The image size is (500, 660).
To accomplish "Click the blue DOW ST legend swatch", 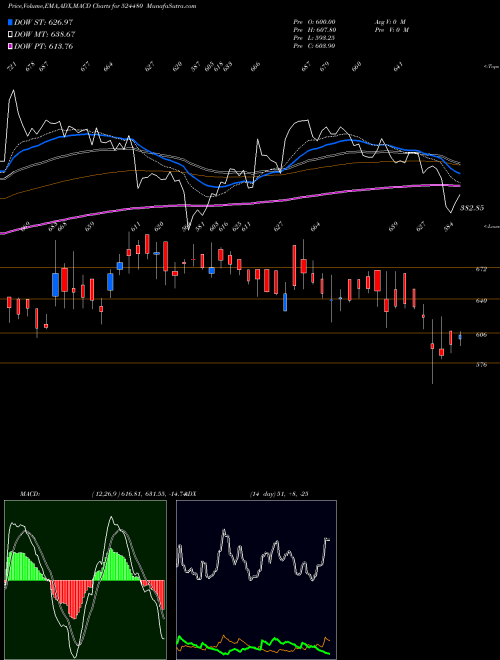I will (x=10, y=22).
